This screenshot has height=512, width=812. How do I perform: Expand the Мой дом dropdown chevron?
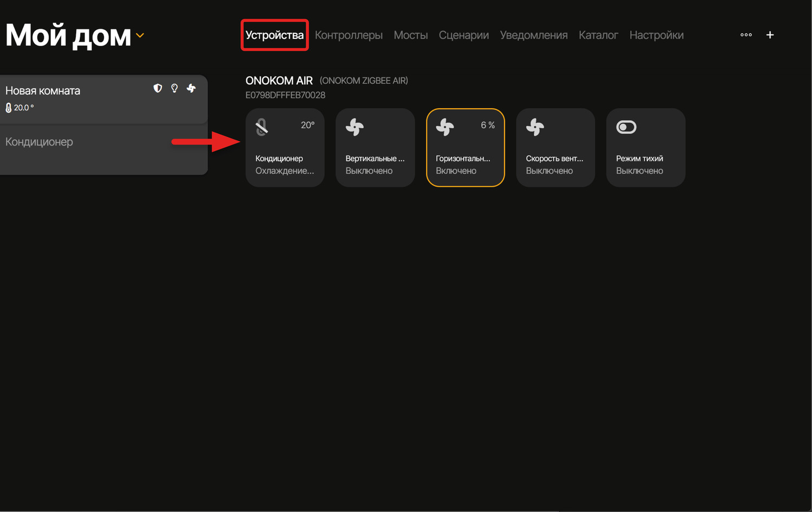pos(140,36)
